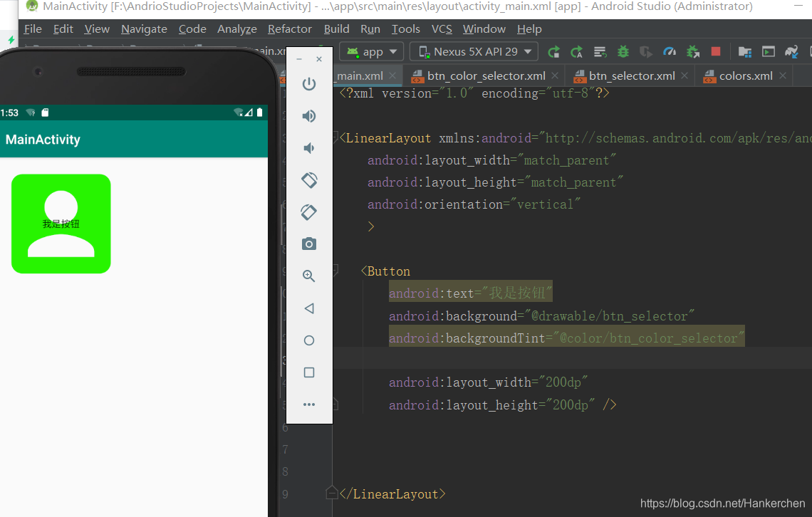Open the Code menu
This screenshot has width=812, height=517.
[x=192, y=29]
